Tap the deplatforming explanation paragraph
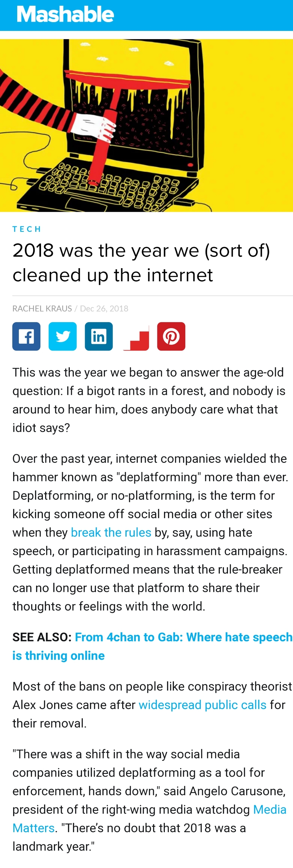Viewport: 293px width, 868px height. [150, 533]
